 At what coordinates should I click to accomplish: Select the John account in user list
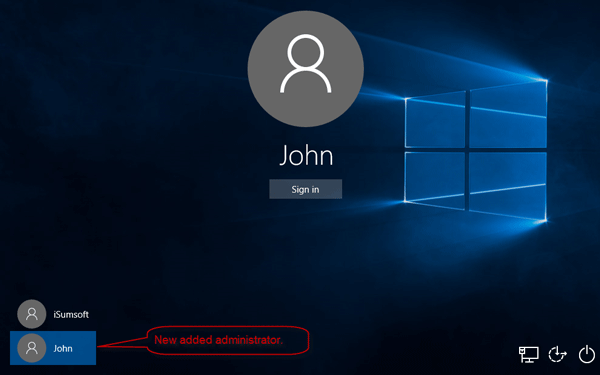coord(53,348)
